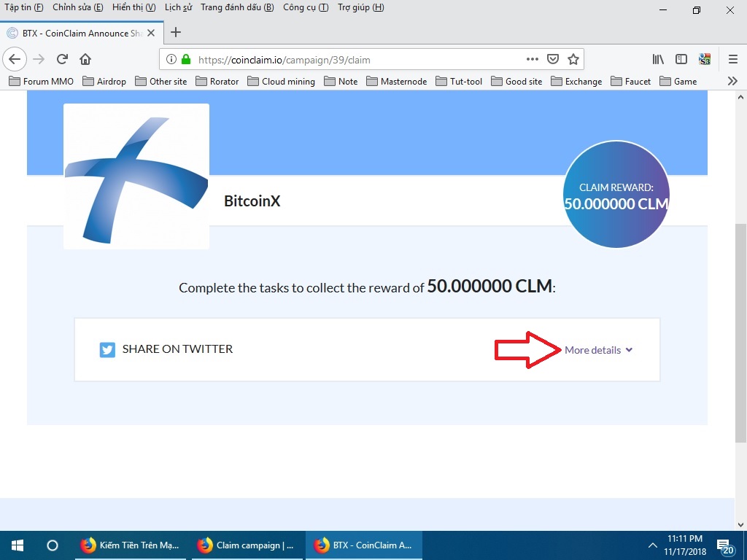Click scrollbar up arrow
Viewport: 747px width, 560px height.
coord(740,97)
